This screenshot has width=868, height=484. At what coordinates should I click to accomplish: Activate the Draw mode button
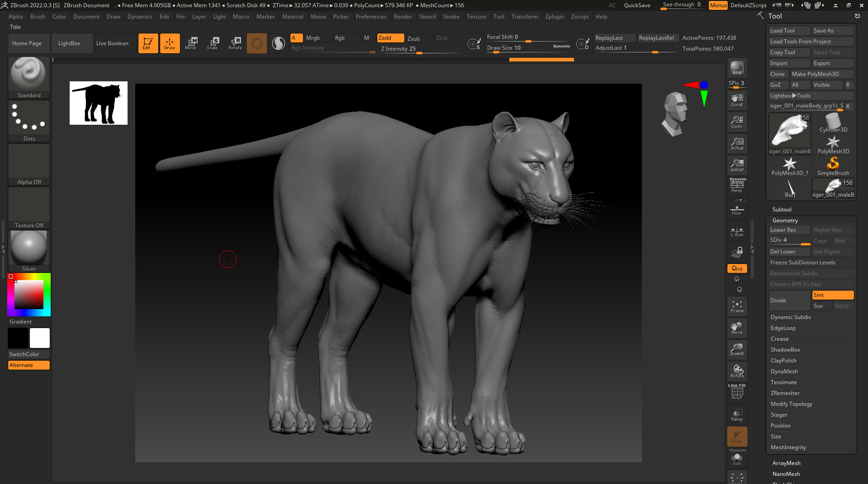click(170, 43)
